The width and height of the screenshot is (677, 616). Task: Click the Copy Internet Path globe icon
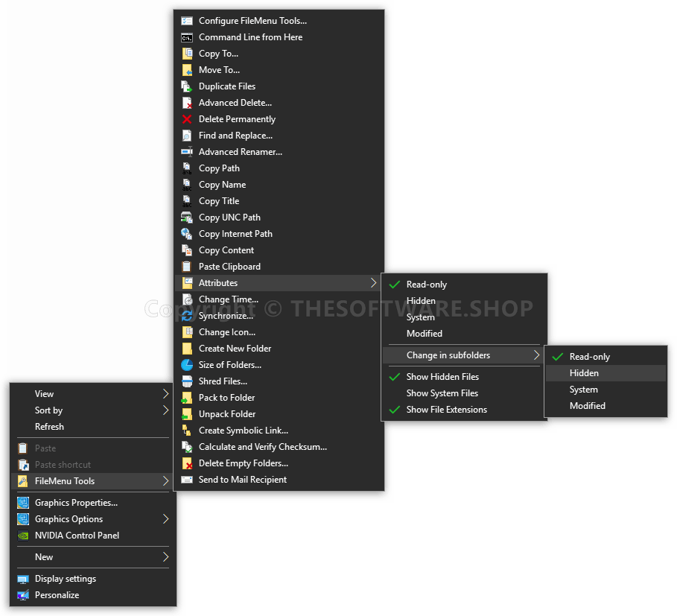pyautogui.click(x=186, y=234)
